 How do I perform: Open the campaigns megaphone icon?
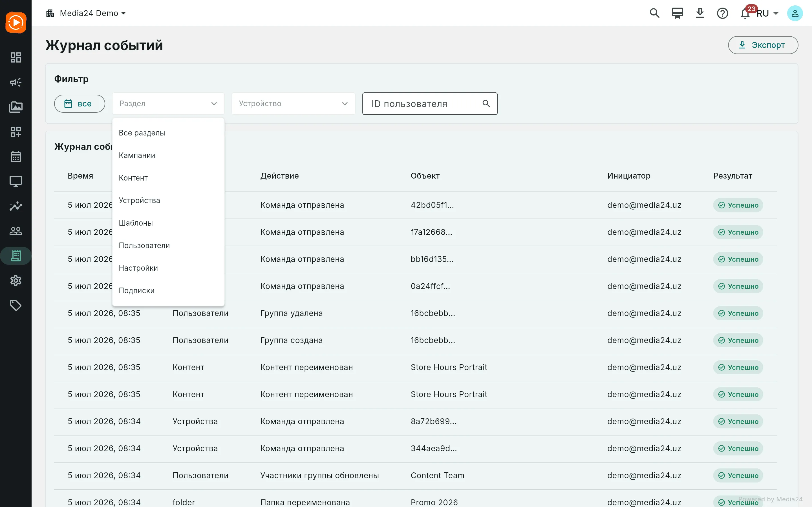(16, 82)
